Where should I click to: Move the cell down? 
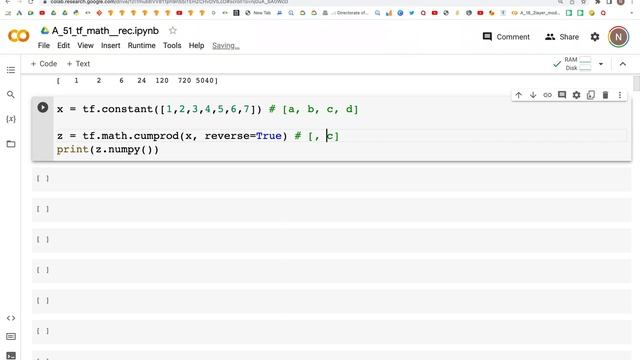point(533,95)
